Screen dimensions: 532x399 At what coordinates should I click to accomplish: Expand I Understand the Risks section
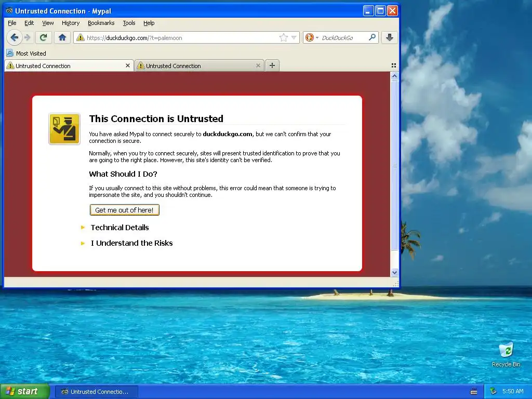[131, 243]
